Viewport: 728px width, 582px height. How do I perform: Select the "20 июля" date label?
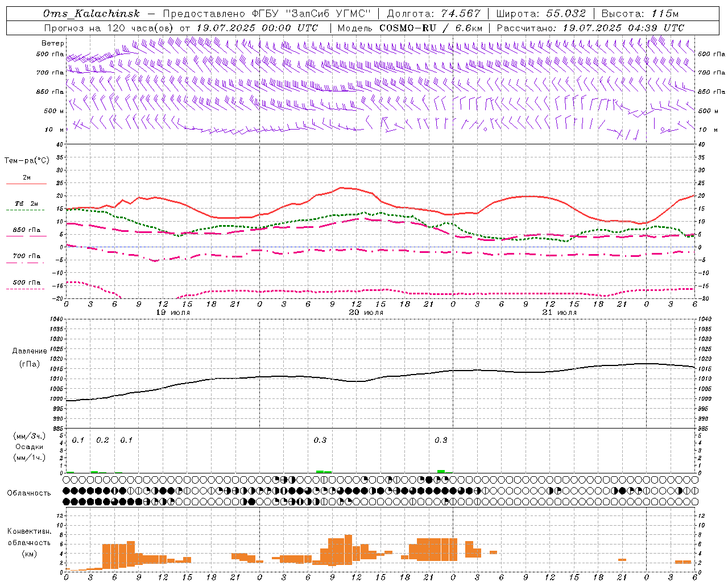click(x=366, y=313)
